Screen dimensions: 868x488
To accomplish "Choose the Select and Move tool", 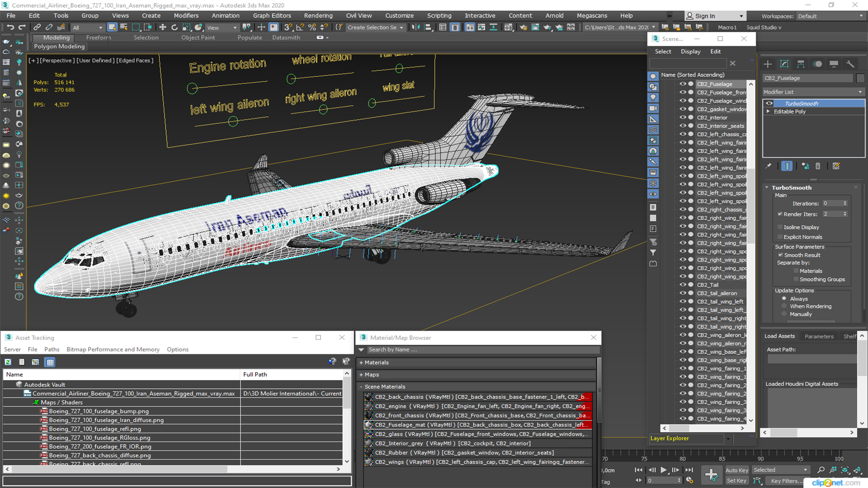I will point(163,28).
